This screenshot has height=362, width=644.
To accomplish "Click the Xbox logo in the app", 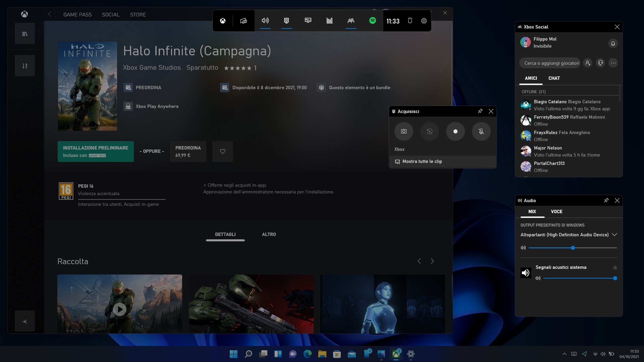I will tap(24, 14).
